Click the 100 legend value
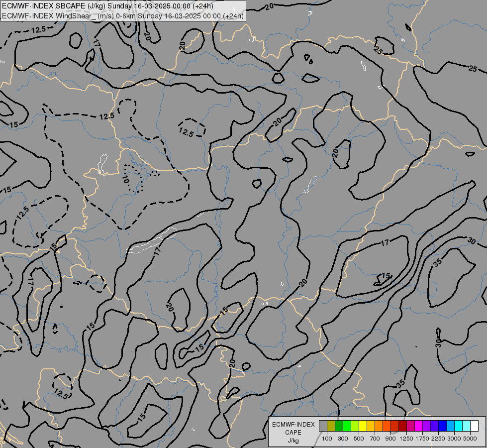The width and height of the screenshot is (487, 448). (x=327, y=439)
